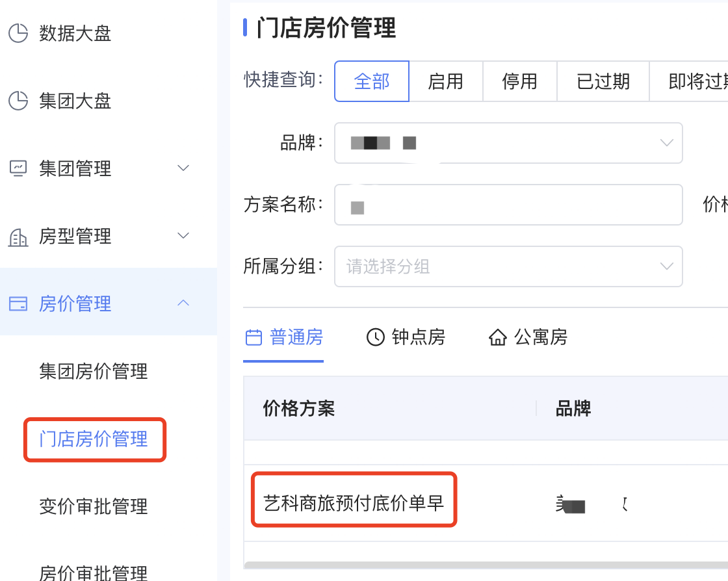
Task: Choose the 已过期 quick filter
Action: point(603,81)
